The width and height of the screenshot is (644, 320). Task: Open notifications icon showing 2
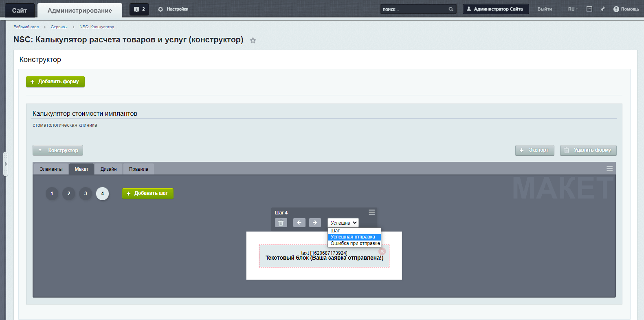[x=139, y=9]
